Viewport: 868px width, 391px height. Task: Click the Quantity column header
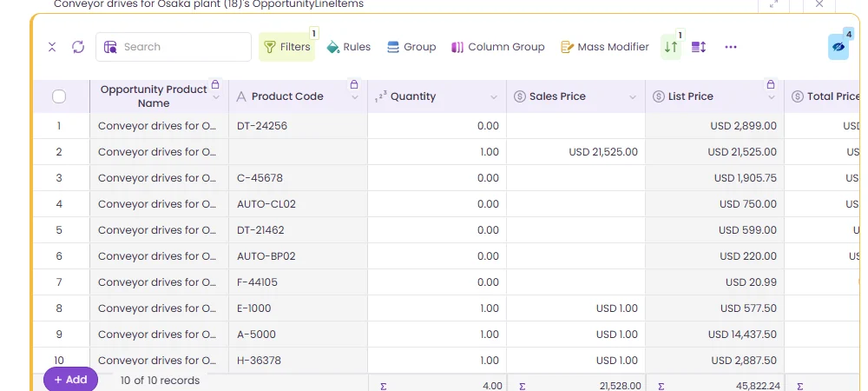coord(437,96)
